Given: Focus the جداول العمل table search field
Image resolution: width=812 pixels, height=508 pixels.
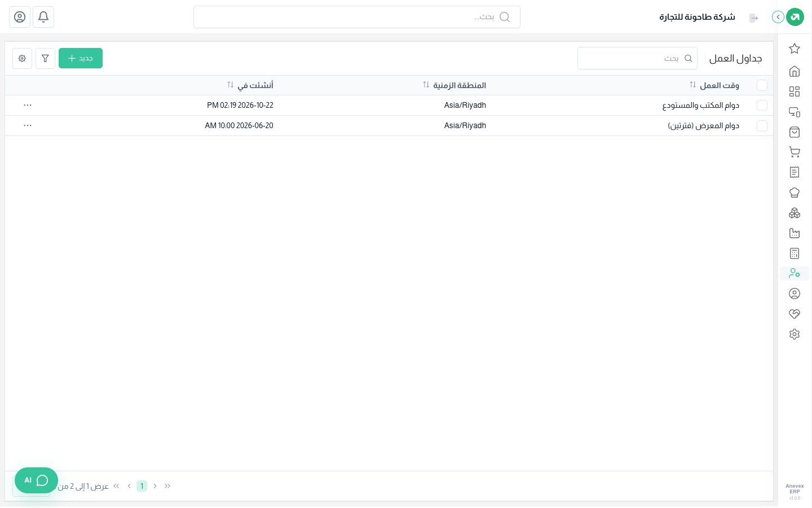Looking at the screenshot, I should (x=637, y=58).
